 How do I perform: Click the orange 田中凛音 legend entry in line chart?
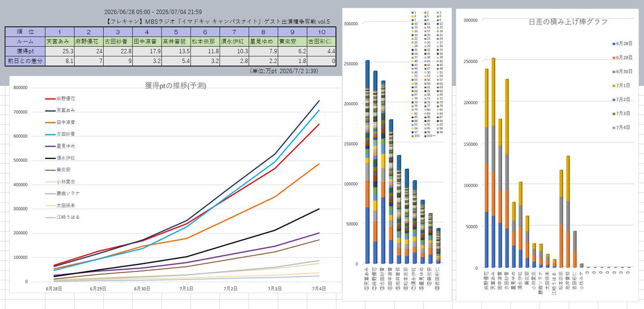point(61,123)
